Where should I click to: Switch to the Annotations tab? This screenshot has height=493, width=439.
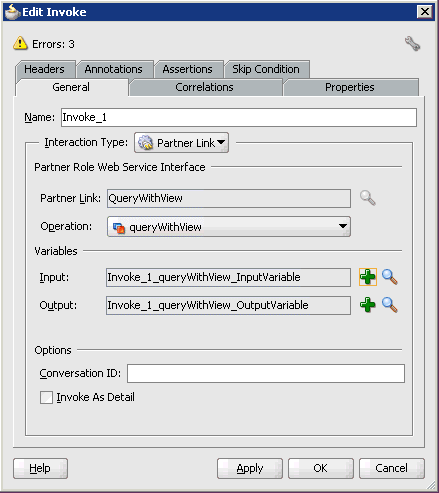click(x=113, y=69)
